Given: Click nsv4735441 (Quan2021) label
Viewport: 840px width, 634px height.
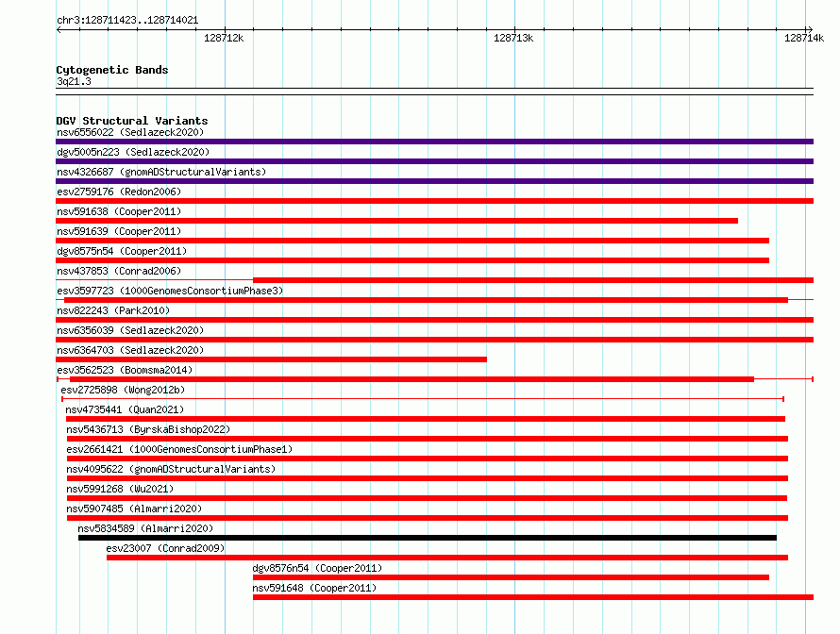Looking at the screenshot, I should 125,409.
